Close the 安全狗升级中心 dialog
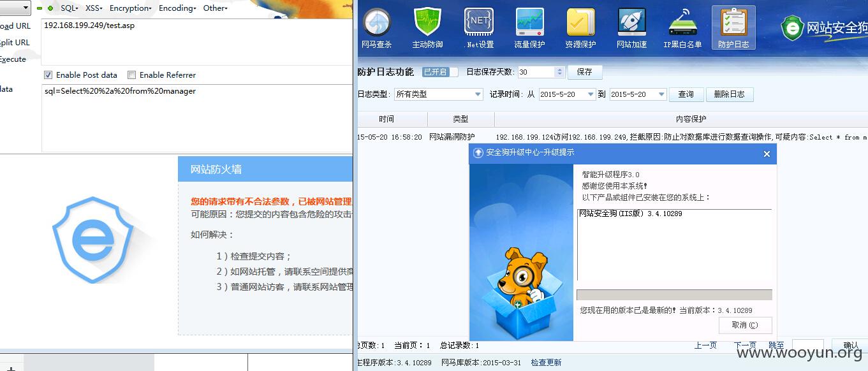Screen dimensions: 868x371 tap(767, 154)
